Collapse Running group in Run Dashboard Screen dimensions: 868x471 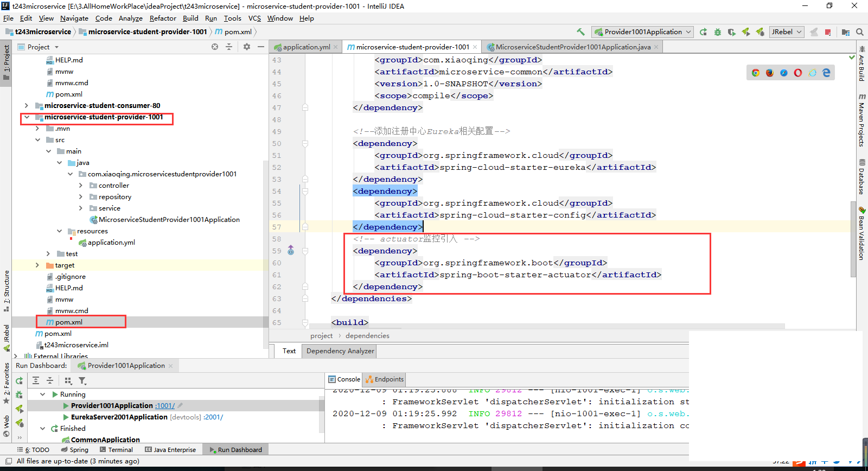(x=43, y=394)
